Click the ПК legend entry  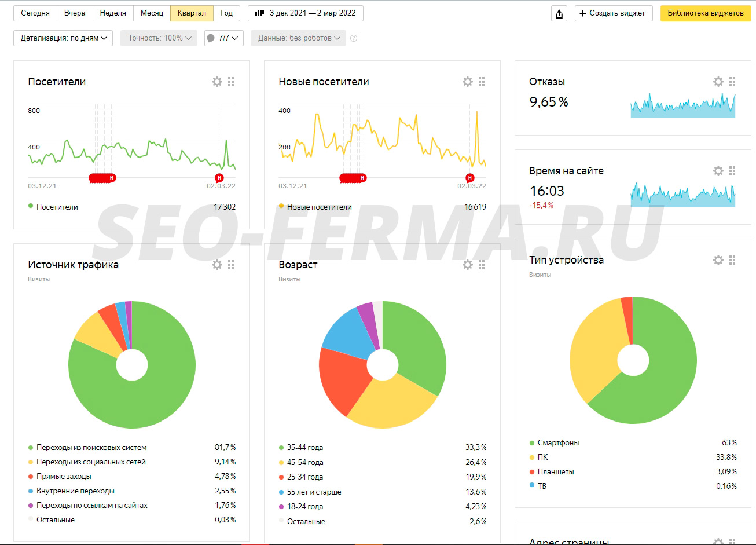538,458
